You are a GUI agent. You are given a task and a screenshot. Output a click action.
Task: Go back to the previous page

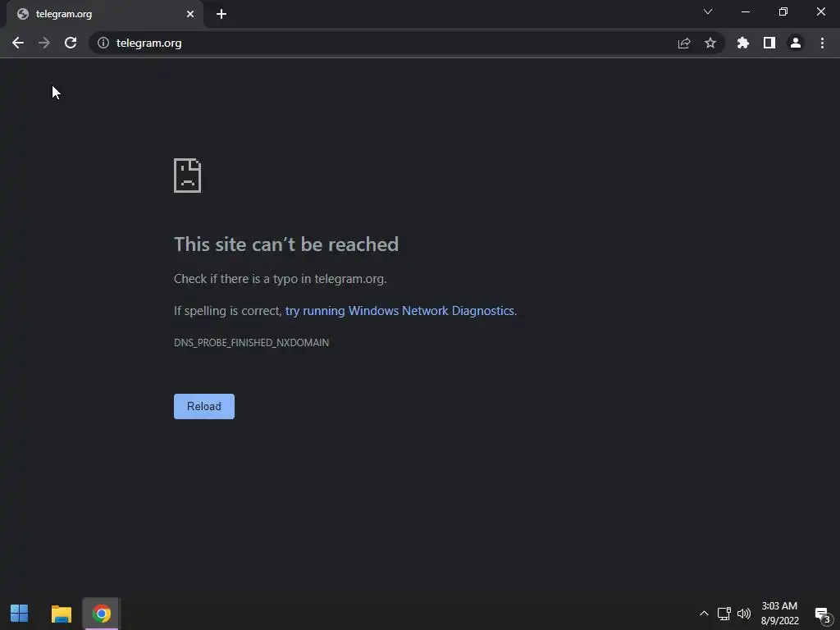(18, 43)
